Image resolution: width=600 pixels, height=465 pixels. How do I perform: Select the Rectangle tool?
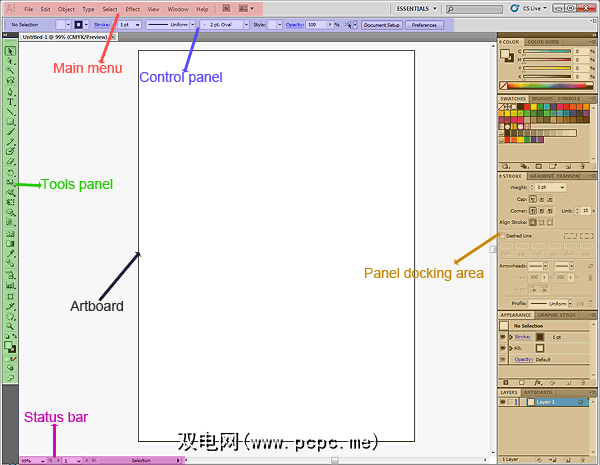(x=10, y=122)
